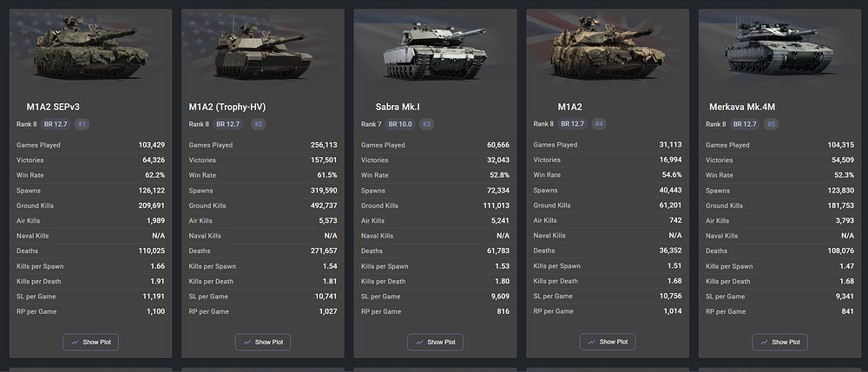
Task: Click BR 12.7 tag on Merkava Mk.4M
Action: coord(745,124)
